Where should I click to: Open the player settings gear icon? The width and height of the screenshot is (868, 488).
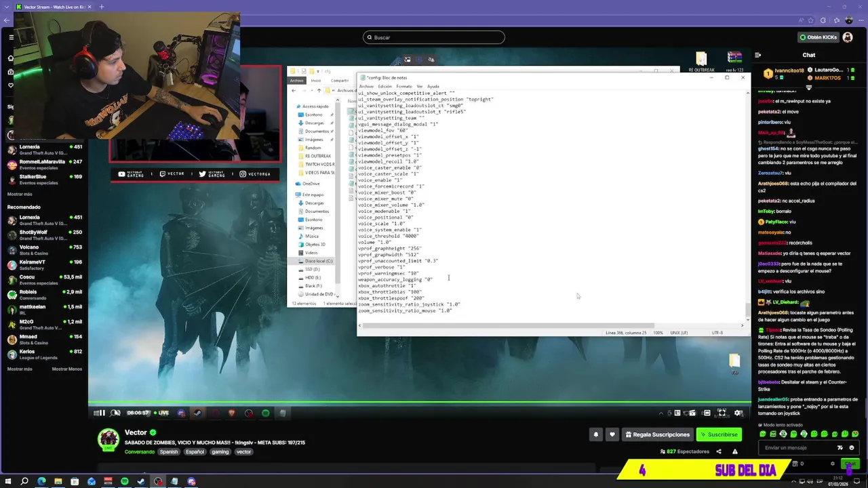click(738, 413)
